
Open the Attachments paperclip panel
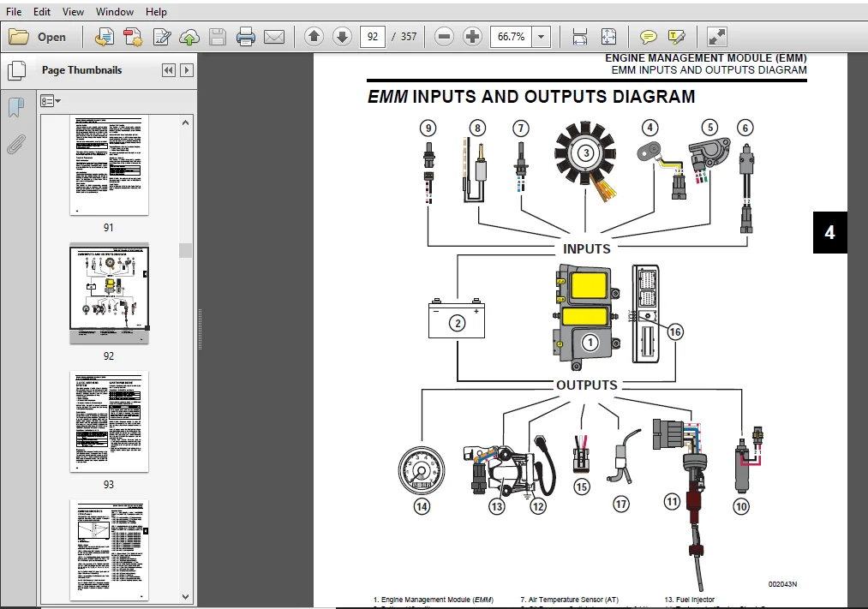[16, 145]
